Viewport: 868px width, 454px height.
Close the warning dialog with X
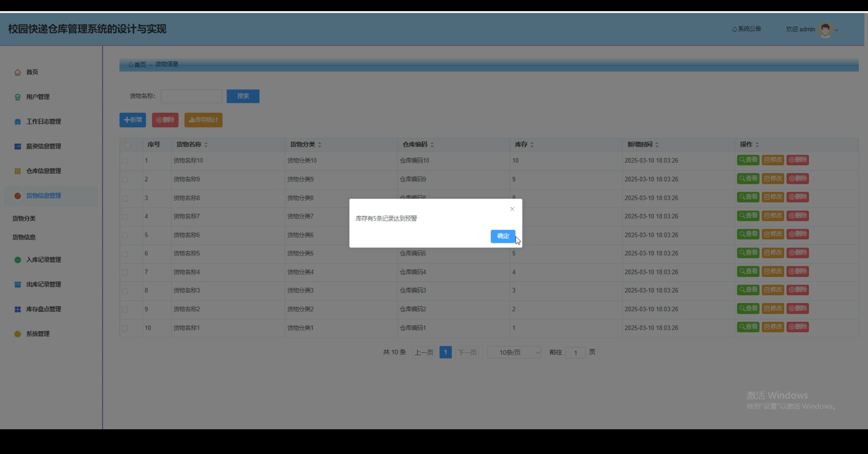click(x=512, y=209)
